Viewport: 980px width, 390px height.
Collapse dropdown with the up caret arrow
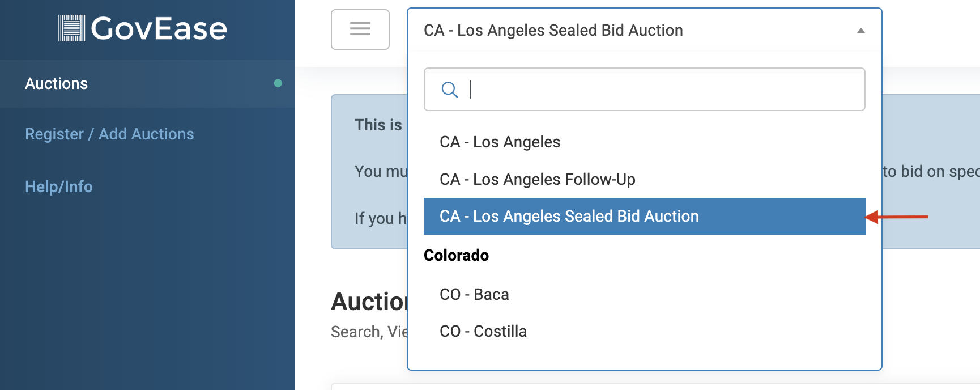(860, 31)
